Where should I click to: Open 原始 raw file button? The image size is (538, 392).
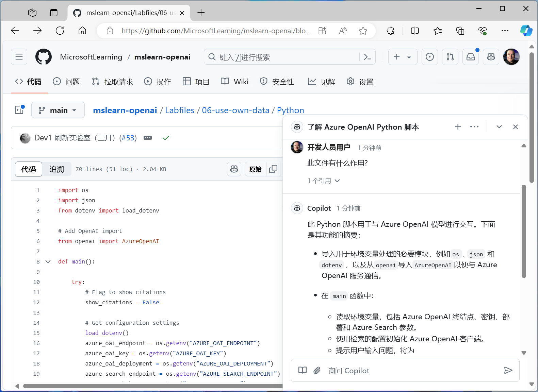click(255, 169)
